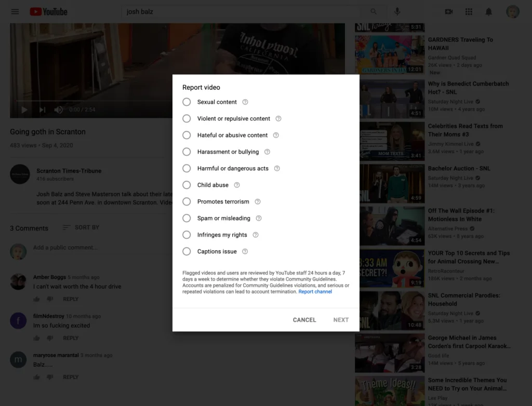Reply to Amber Boggs' comment
The image size is (532, 406).
(71, 299)
